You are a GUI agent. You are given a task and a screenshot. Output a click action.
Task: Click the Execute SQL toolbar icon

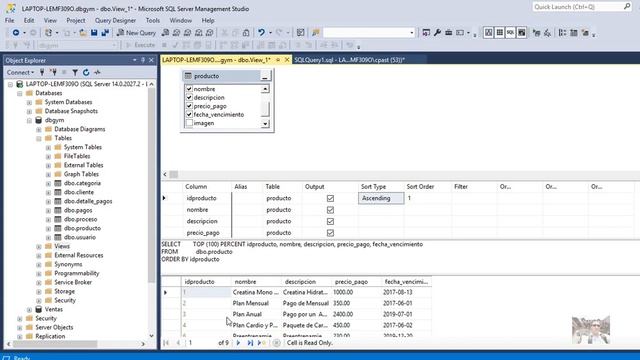click(536, 33)
